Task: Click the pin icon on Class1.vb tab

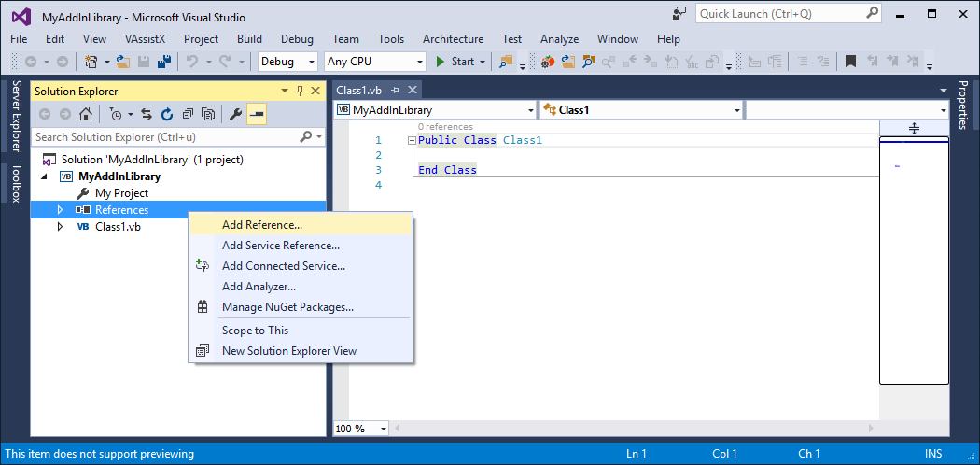Action: (x=395, y=91)
